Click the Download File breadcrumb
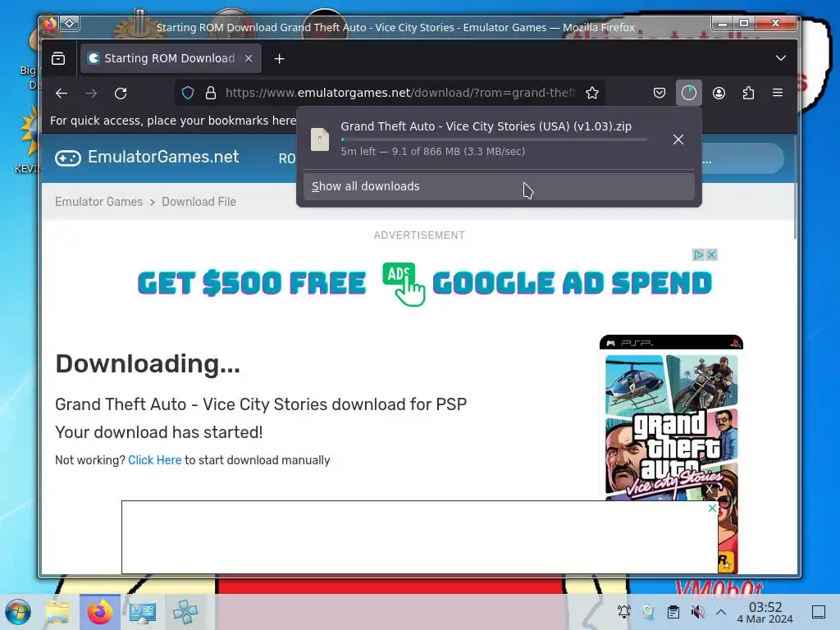Viewport: 840px width, 630px height. pos(199,202)
